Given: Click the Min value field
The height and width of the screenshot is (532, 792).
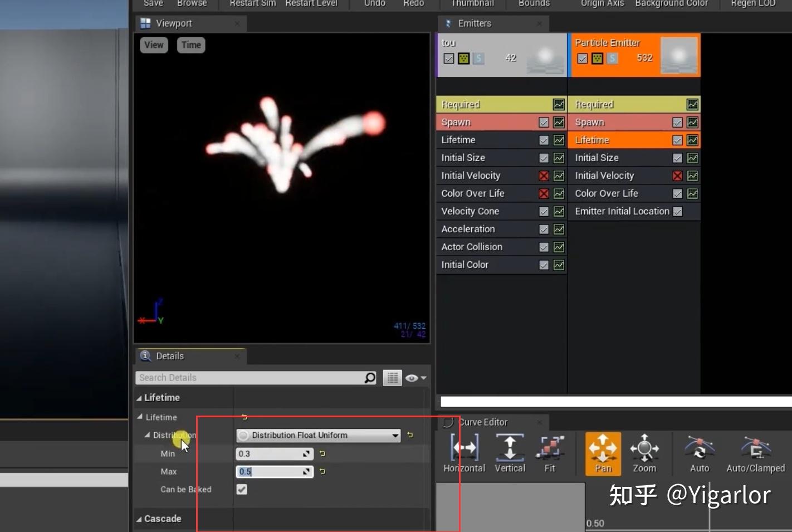Looking at the screenshot, I should pos(275,453).
